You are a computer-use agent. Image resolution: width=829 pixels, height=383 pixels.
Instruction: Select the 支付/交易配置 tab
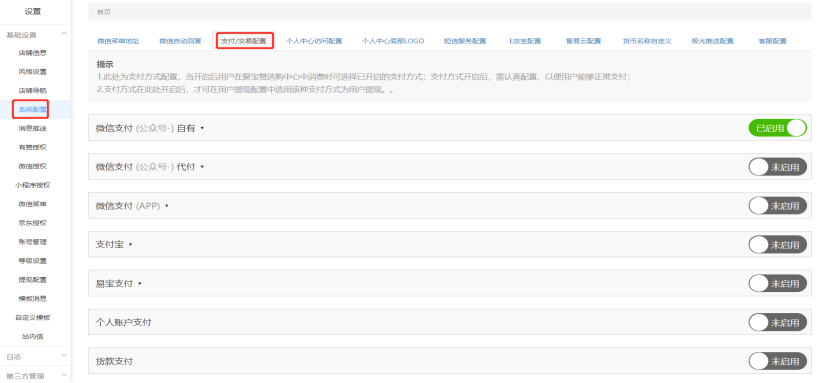pyautogui.click(x=244, y=41)
